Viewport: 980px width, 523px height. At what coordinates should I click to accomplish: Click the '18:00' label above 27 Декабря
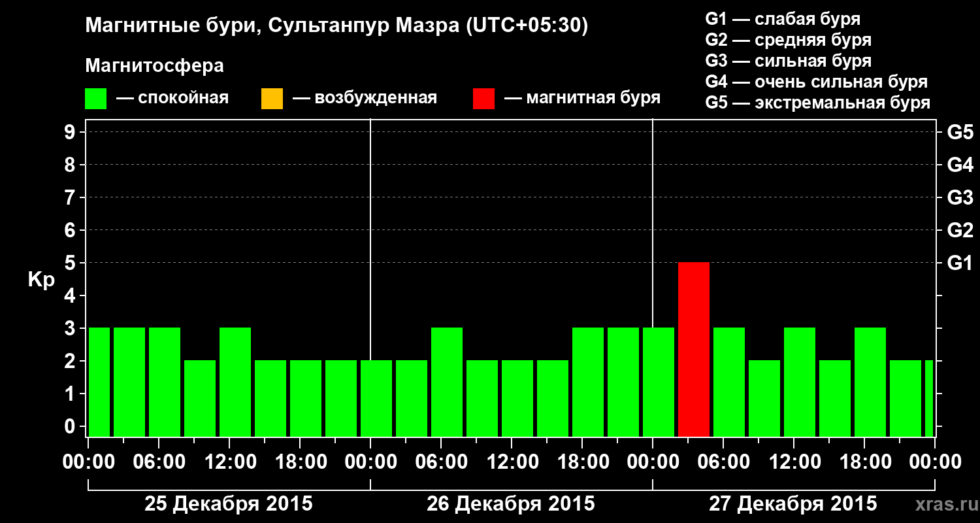pos(864,462)
